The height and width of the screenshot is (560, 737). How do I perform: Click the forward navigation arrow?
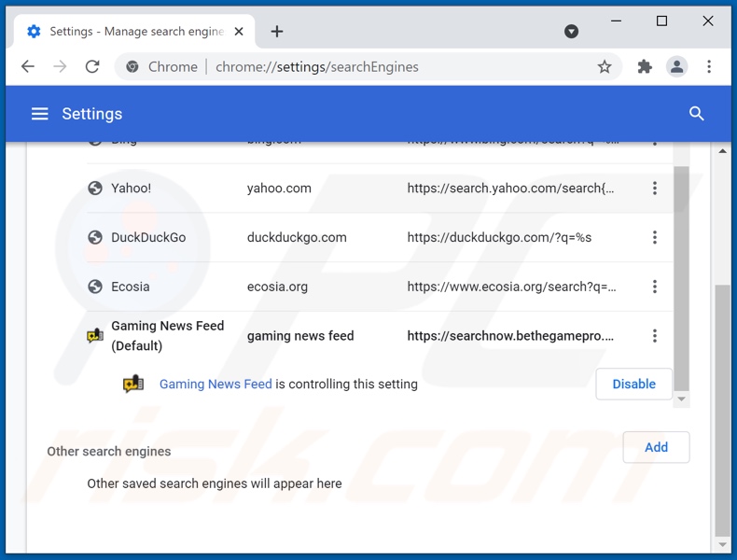[60, 67]
